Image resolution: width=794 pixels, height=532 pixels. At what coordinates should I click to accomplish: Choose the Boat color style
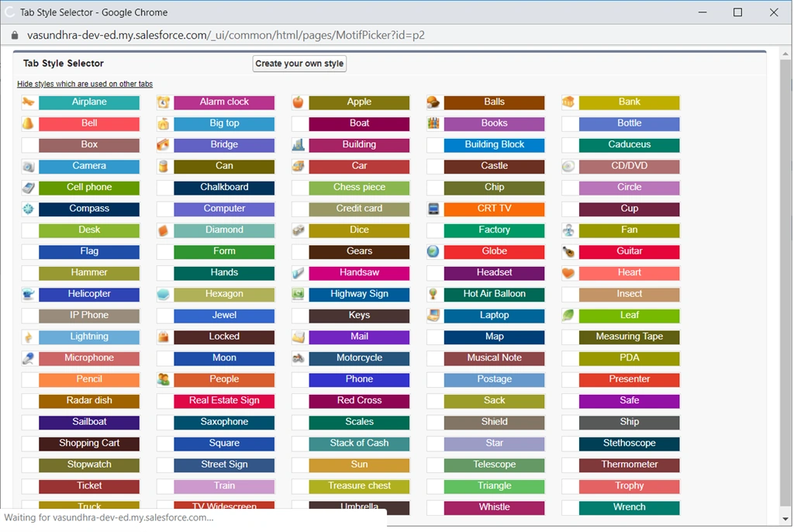pos(359,123)
